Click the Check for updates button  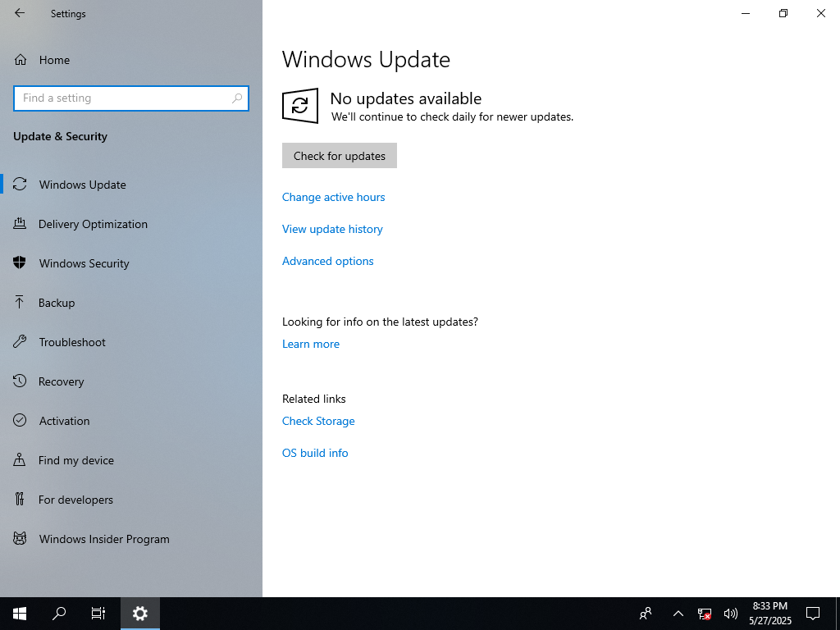pyautogui.click(x=339, y=155)
